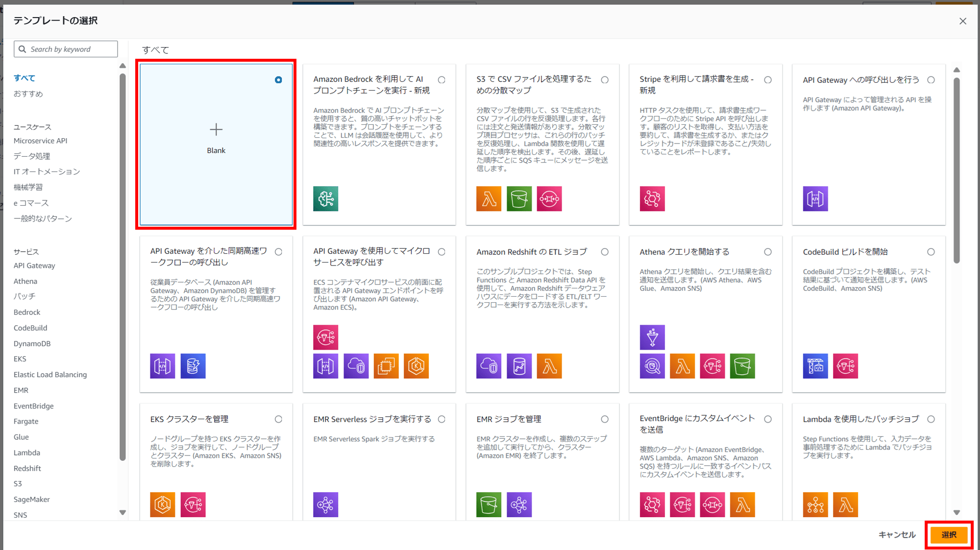The width and height of the screenshot is (980, 550).
Task: Click the green S3 icon in the EMR job management card
Action: tap(489, 504)
